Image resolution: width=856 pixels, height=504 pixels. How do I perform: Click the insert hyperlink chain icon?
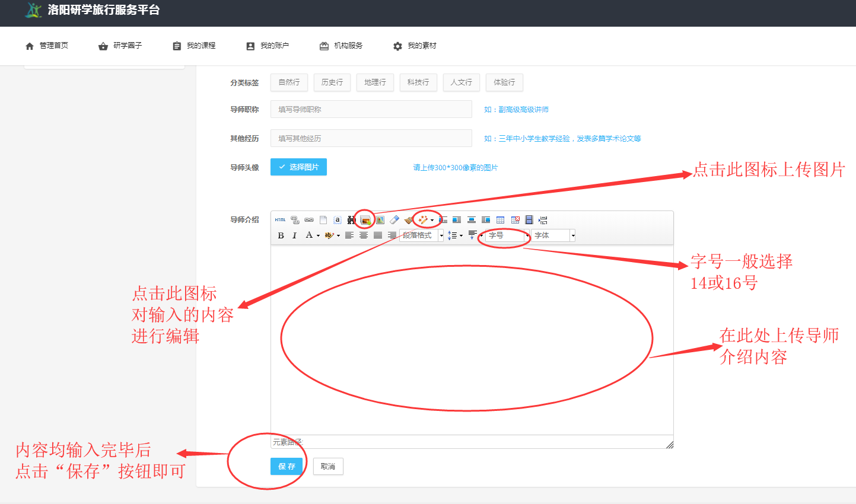click(309, 220)
